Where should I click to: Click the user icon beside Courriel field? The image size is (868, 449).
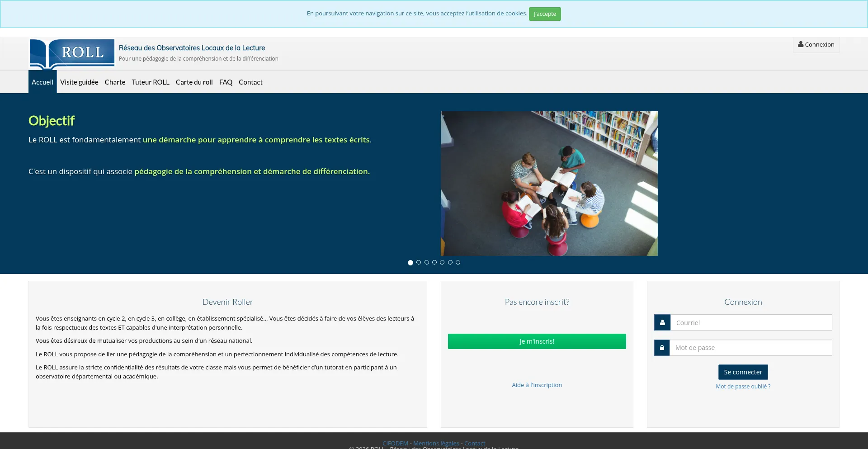click(x=662, y=322)
